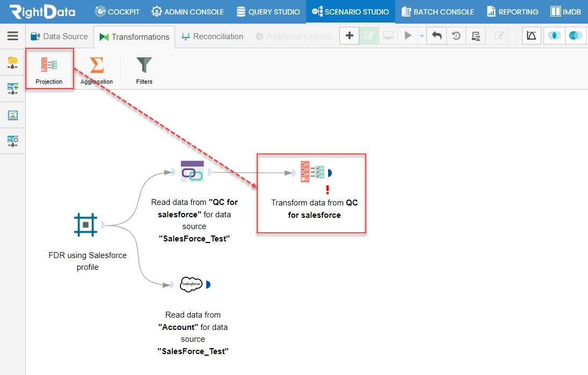Click the history restore icon
The height and width of the screenshot is (375, 588).
click(x=456, y=35)
